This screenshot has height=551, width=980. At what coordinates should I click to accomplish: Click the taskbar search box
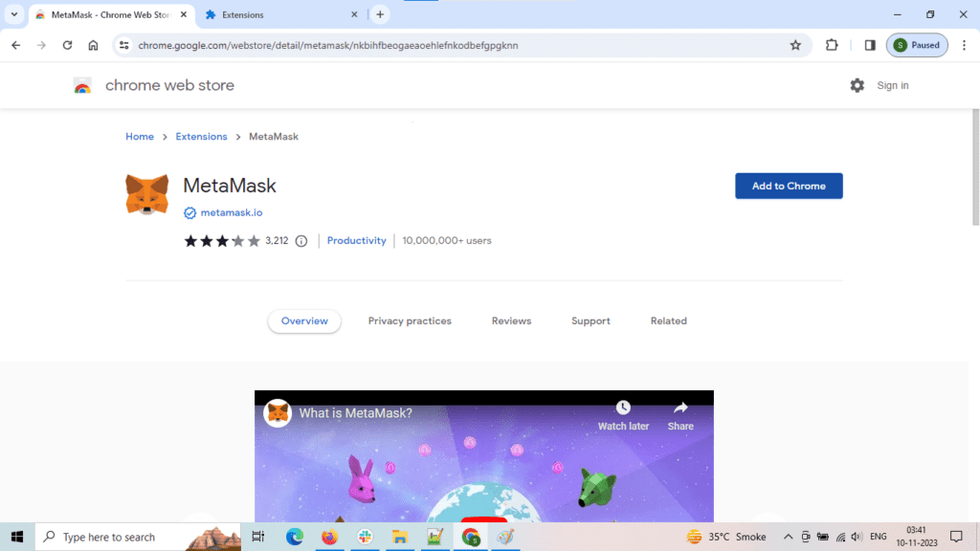138,537
